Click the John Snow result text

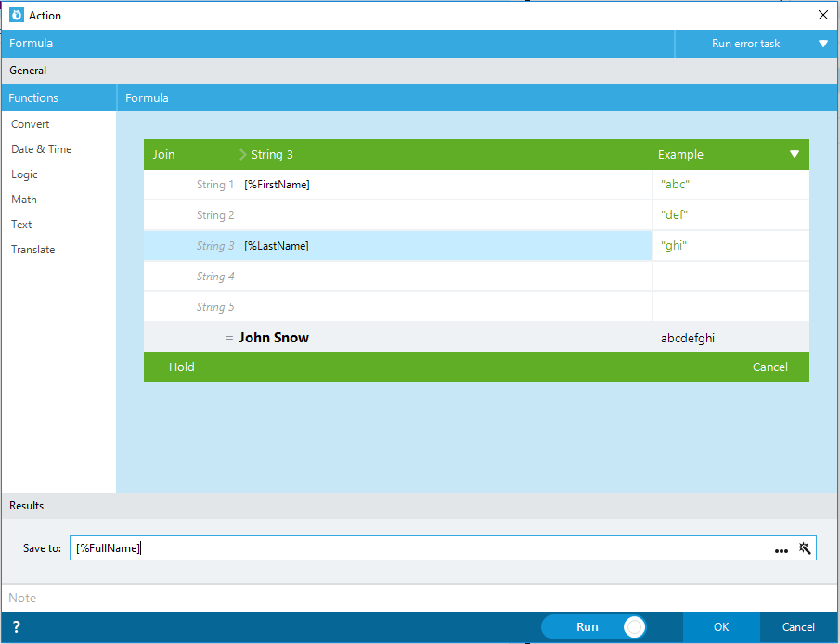(274, 338)
